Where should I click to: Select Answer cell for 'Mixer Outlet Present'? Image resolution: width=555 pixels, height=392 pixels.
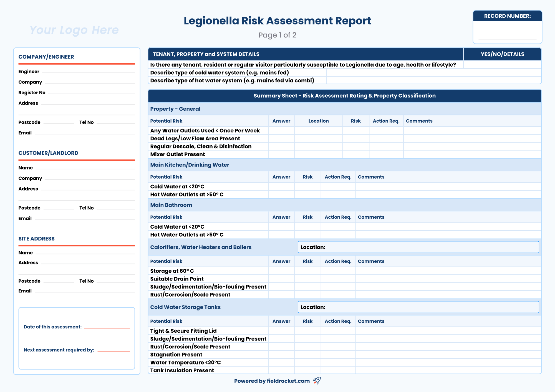click(281, 154)
